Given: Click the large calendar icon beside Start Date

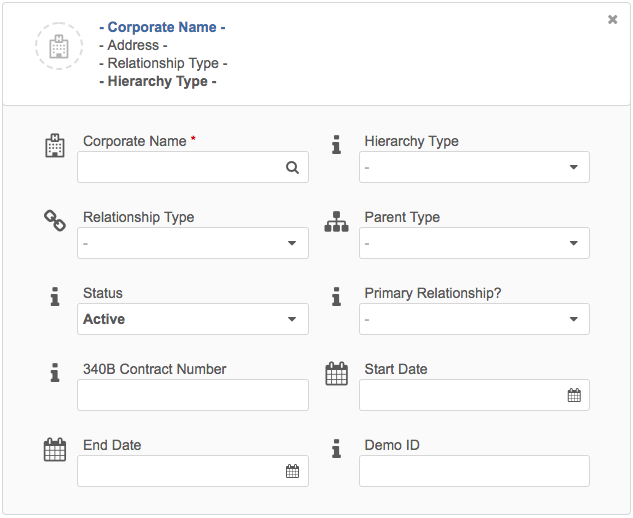Looking at the screenshot, I should [336, 373].
